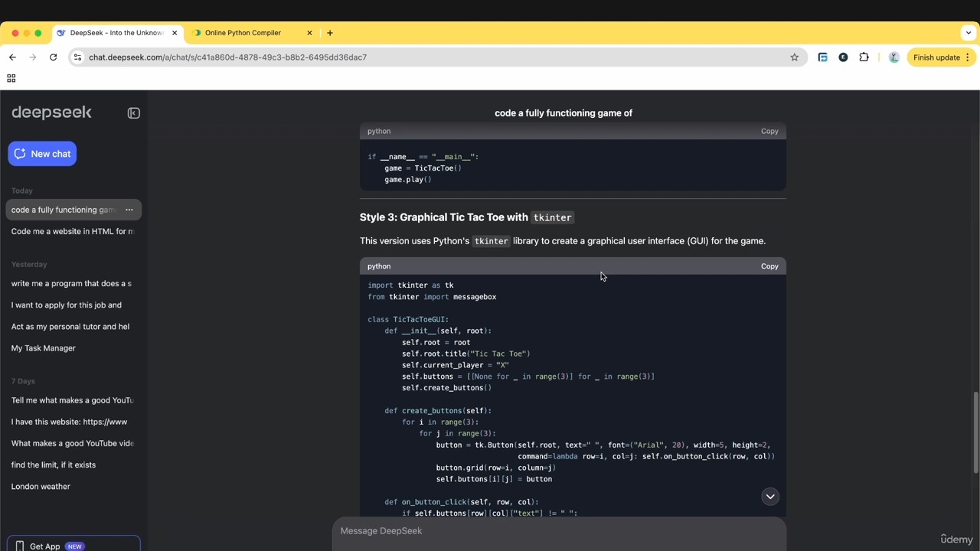Click the address bar URL
Viewport: 980px width, 551px height.
227,57
